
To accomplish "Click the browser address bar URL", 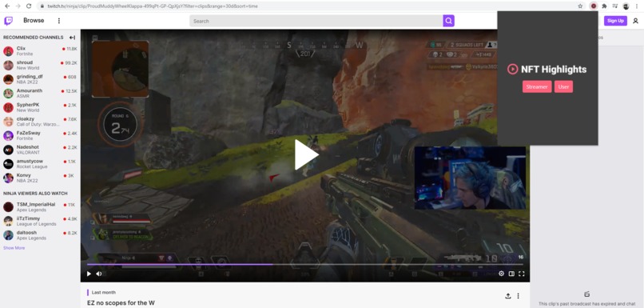I will pos(153,6).
